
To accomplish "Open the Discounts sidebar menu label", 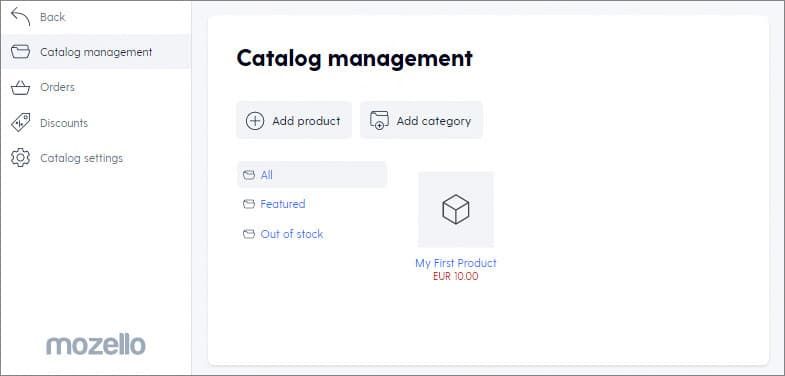I will pyautogui.click(x=64, y=123).
